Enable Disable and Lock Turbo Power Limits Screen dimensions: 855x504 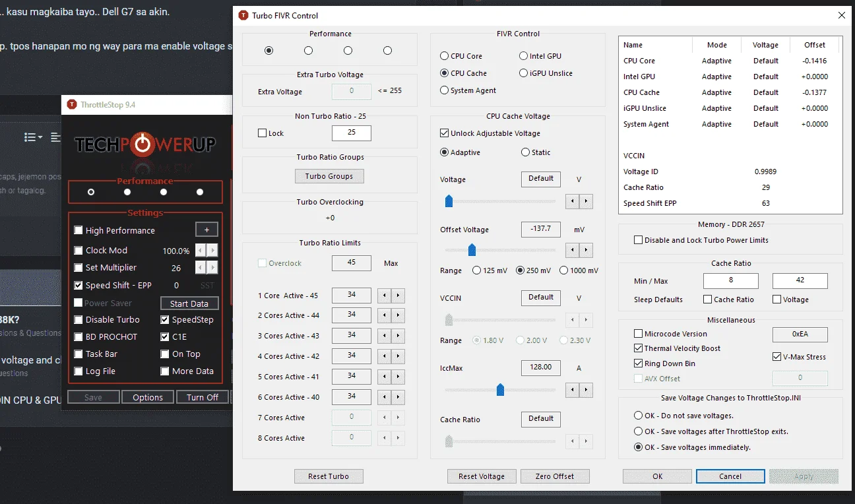click(x=638, y=240)
